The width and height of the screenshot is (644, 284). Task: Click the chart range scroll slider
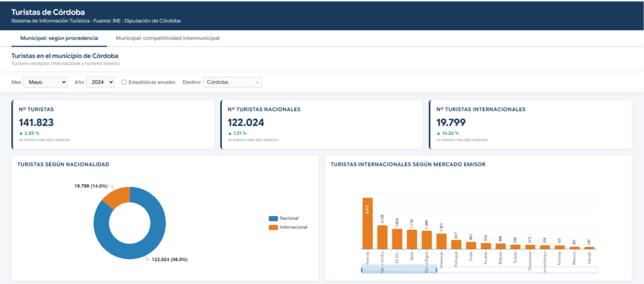399,270
